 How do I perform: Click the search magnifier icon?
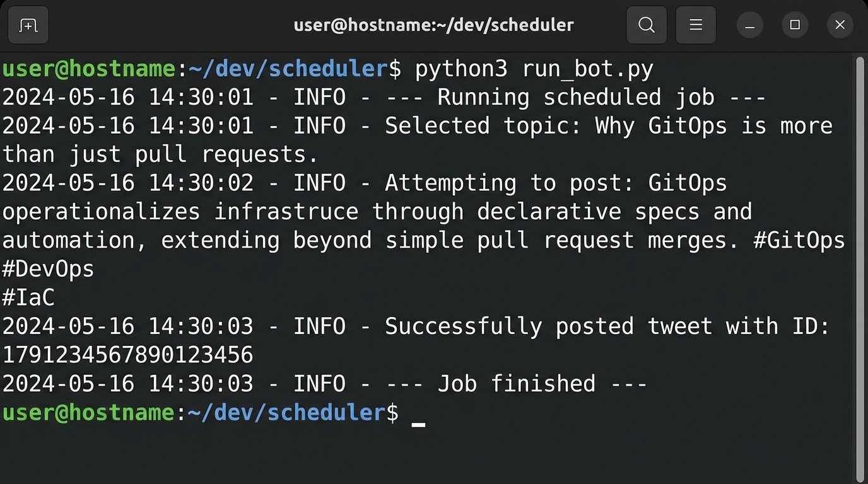(x=646, y=25)
